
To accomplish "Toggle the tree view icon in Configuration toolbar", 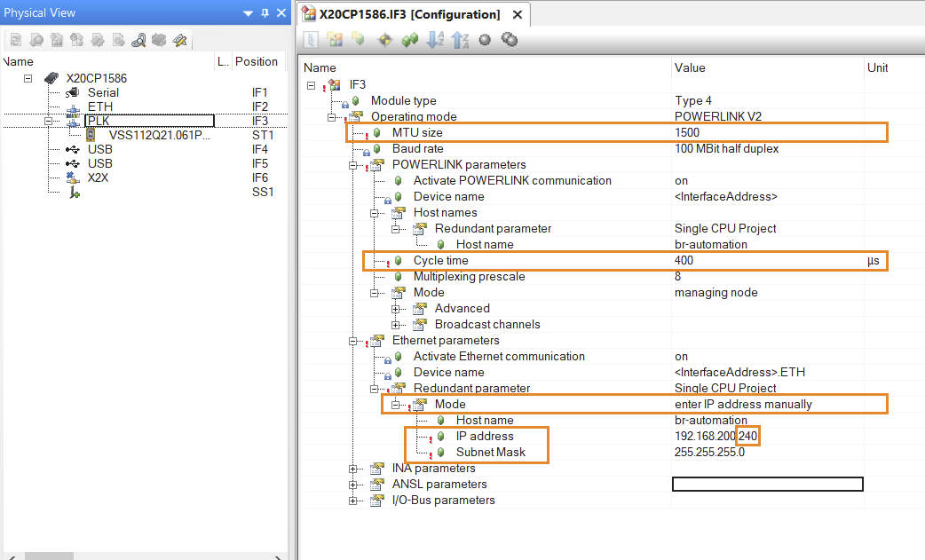I will [311, 40].
